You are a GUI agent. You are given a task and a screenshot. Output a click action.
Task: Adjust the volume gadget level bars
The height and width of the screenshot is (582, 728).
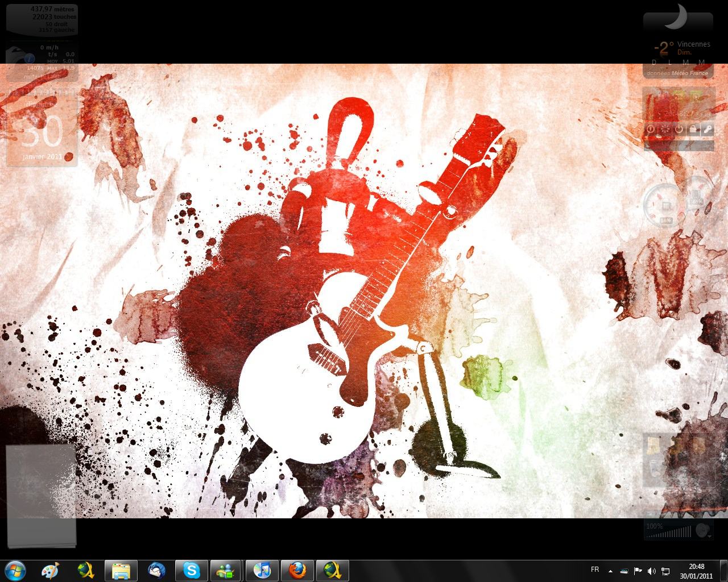click(x=669, y=532)
